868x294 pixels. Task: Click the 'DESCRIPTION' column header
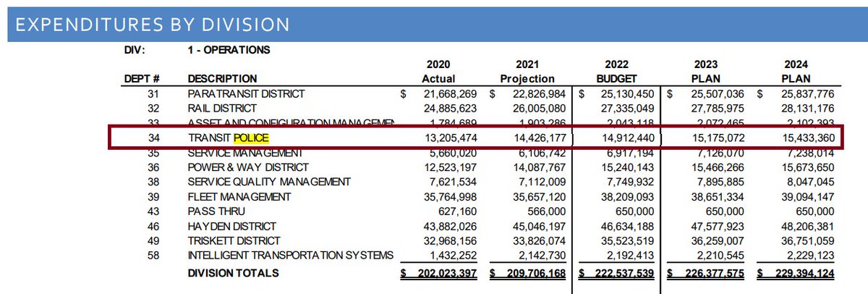222,78
